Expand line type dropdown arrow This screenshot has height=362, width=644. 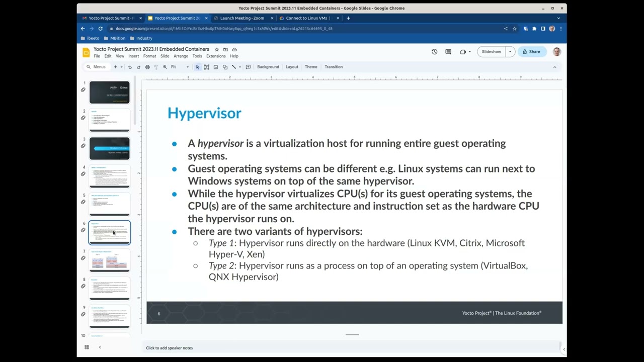(239, 67)
